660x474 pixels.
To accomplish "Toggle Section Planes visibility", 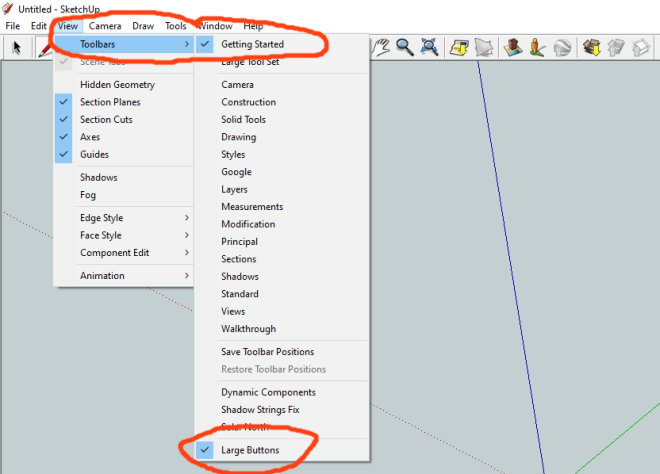I will [x=124, y=102].
